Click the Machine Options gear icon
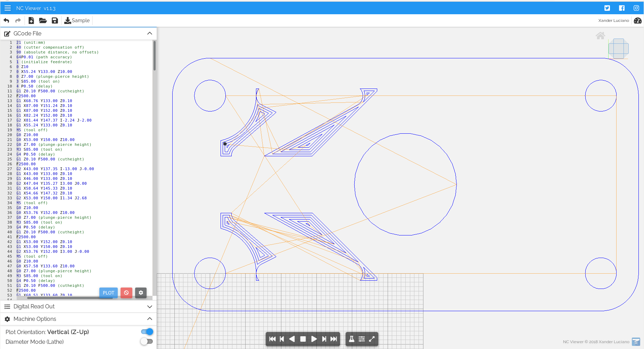The image size is (644, 349). (7, 319)
